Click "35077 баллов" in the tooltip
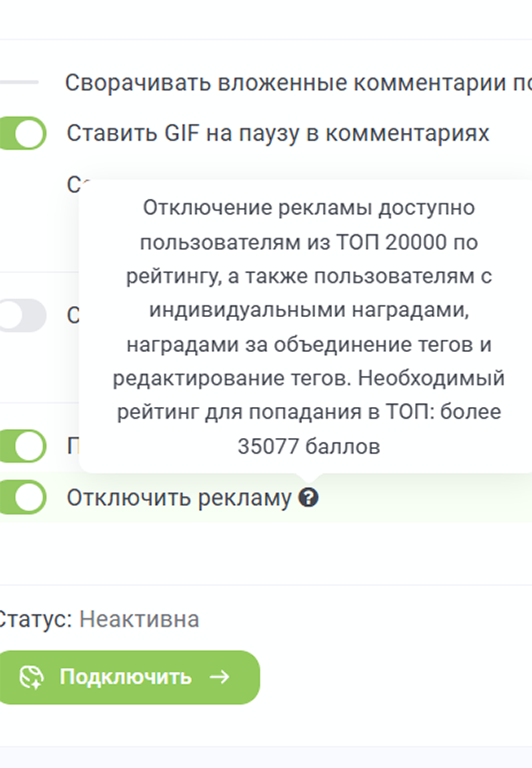This screenshot has height=768, width=532. tap(309, 446)
